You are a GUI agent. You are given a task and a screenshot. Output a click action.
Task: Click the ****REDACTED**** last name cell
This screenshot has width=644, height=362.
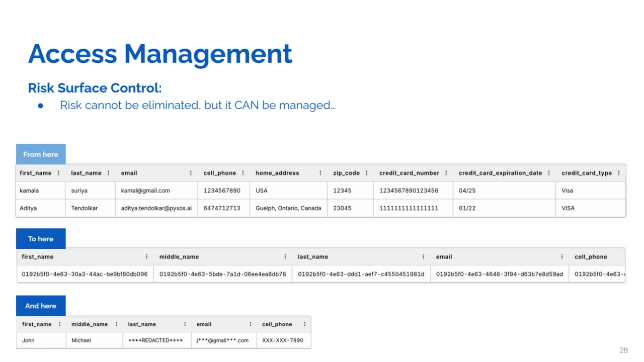pos(157,340)
